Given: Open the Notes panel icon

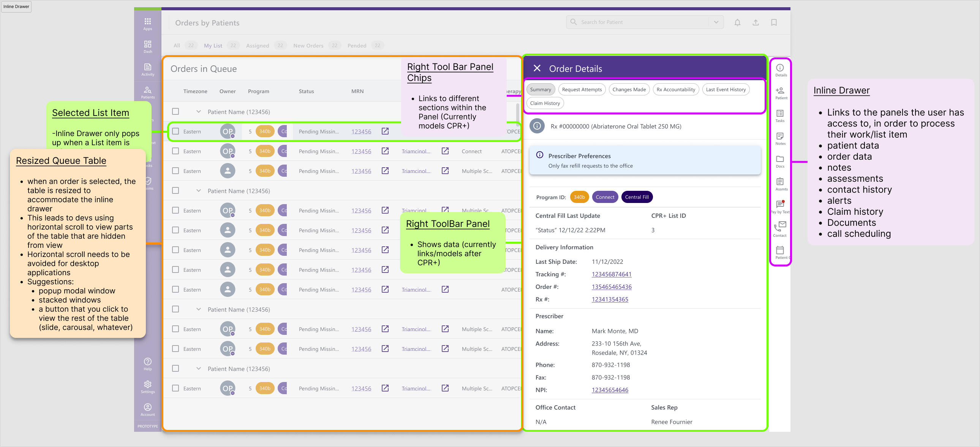Looking at the screenshot, I should coord(779,138).
